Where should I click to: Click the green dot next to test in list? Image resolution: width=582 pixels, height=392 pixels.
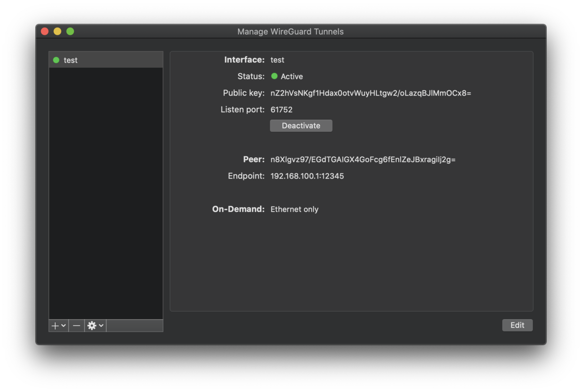pyautogui.click(x=56, y=60)
